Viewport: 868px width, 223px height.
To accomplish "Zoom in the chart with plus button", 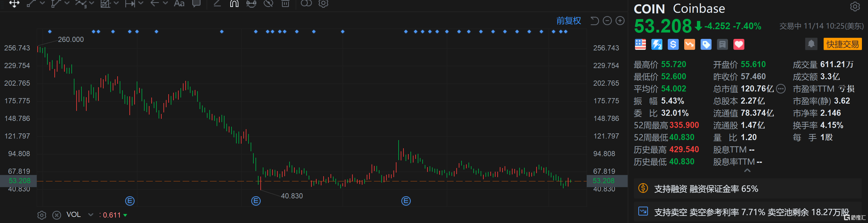I will (x=620, y=21).
